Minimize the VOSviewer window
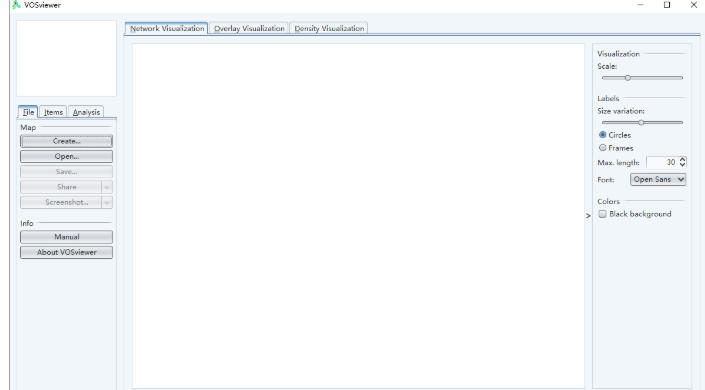This screenshot has width=705, height=390. click(x=640, y=5)
